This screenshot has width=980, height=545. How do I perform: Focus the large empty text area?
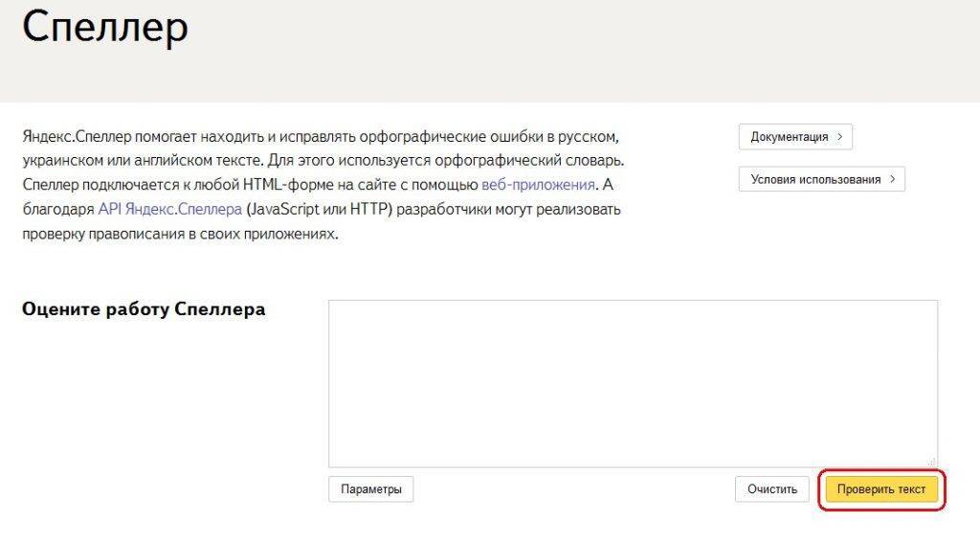pyautogui.click(x=632, y=383)
